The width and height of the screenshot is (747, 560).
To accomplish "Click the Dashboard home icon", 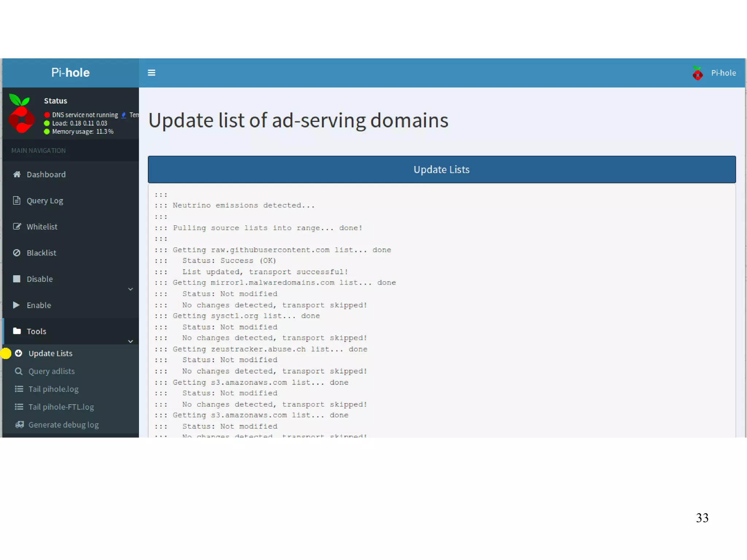I will click(x=17, y=174).
